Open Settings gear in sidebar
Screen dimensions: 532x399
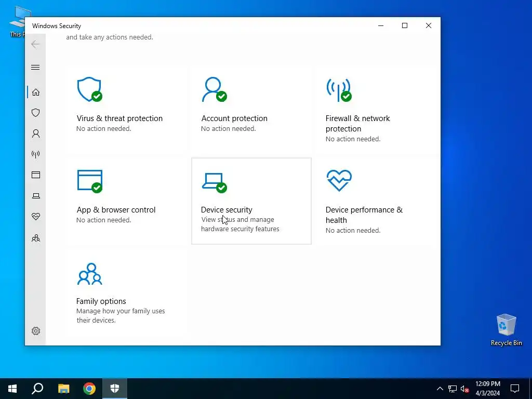tap(36, 331)
